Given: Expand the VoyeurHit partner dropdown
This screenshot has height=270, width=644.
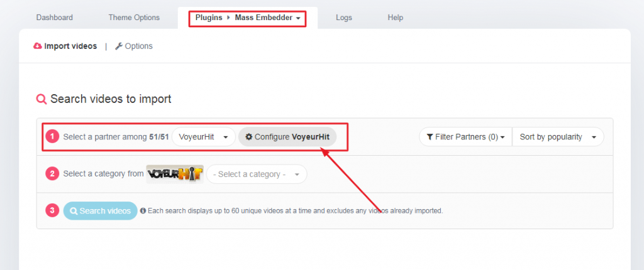Looking at the screenshot, I should 203,137.
